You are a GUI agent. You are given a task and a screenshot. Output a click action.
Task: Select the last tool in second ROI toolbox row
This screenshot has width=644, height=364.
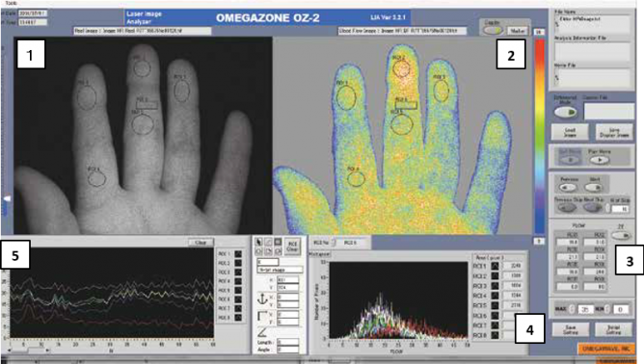tap(278, 251)
